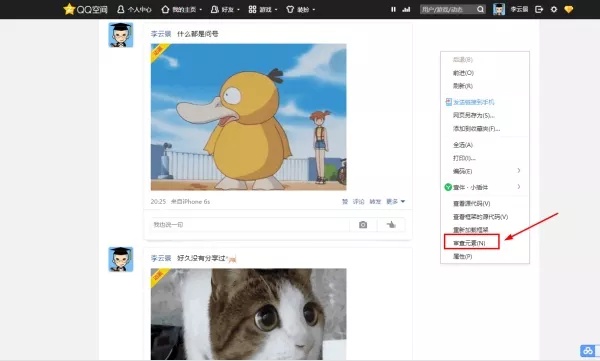Click the pause icon in the top bar

click(x=393, y=9)
